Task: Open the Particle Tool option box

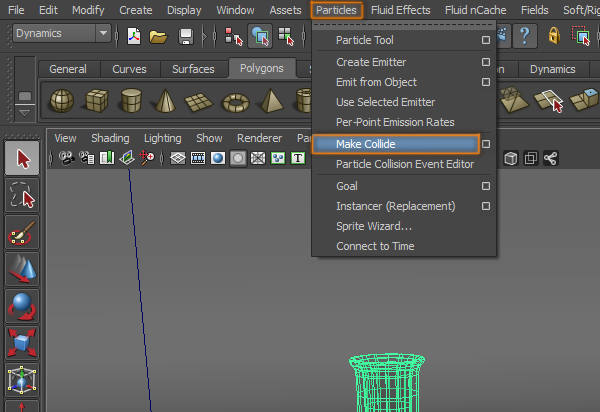Action: click(x=486, y=41)
